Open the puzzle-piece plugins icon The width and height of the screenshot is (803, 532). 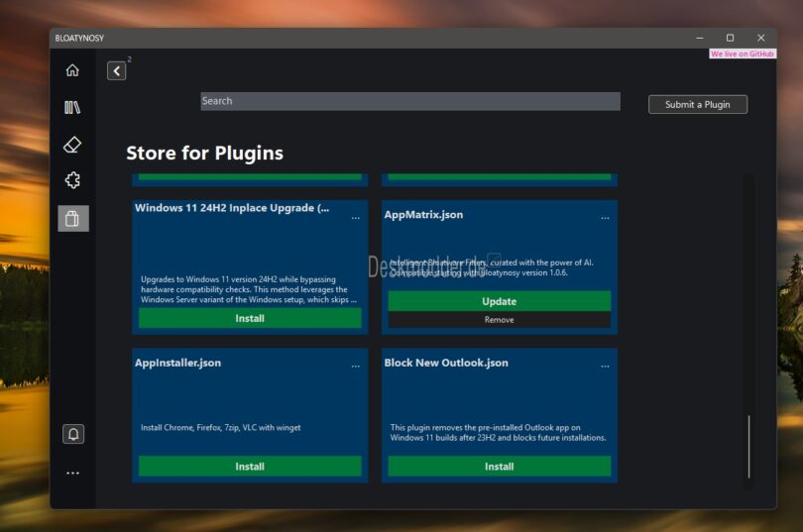tap(72, 180)
